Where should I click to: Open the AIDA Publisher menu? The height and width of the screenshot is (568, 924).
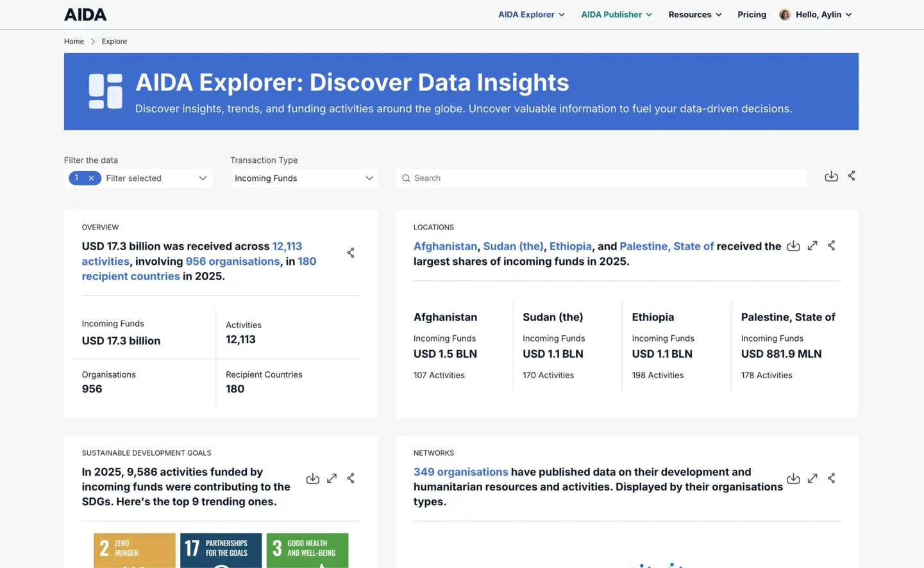[x=616, y=15]
